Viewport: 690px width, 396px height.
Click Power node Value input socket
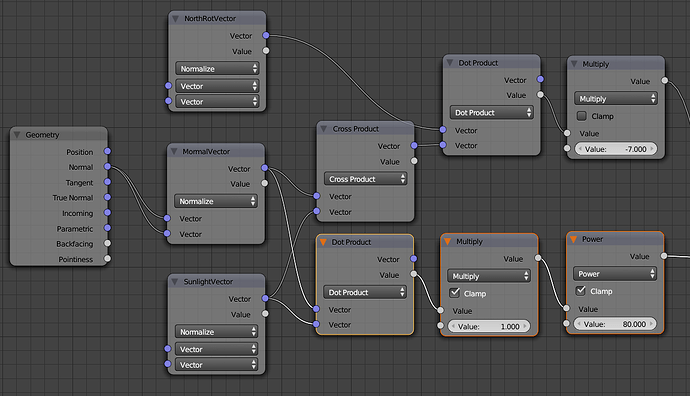click(567, 308)
